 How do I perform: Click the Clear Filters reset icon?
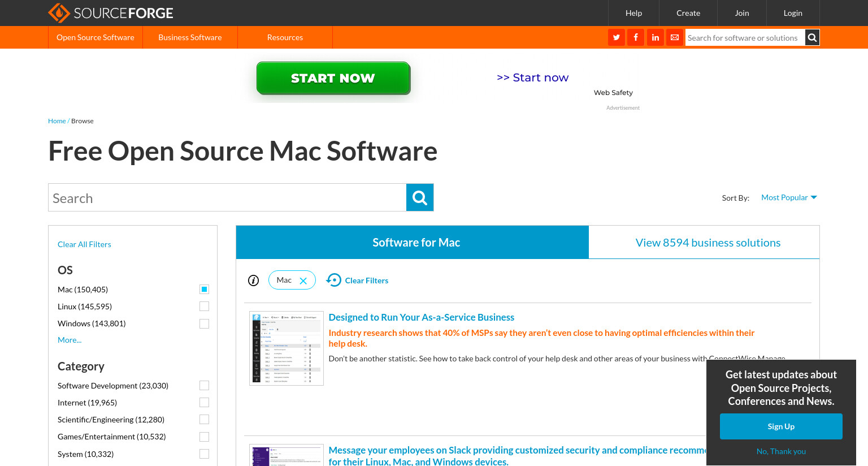click(x=334, y=280)
